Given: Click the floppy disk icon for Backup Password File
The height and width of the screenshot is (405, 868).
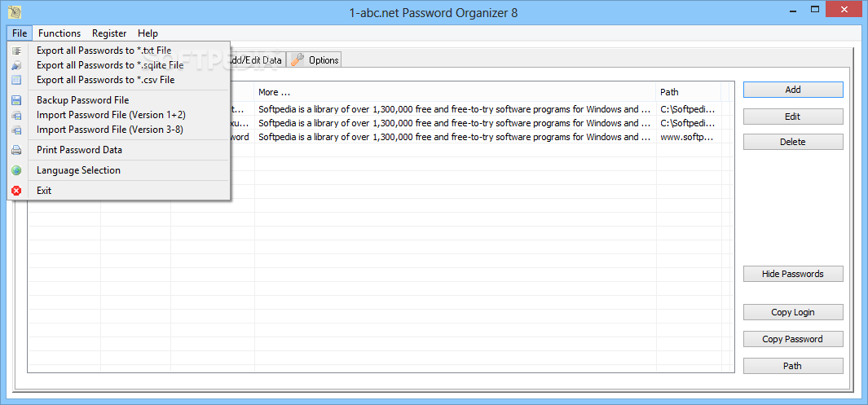Looking at the screenshot, I should tap(16, 100).
